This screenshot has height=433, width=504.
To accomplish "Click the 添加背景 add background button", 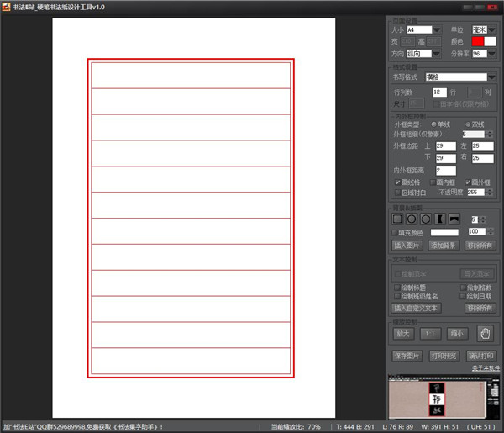I will coord(444,246).
